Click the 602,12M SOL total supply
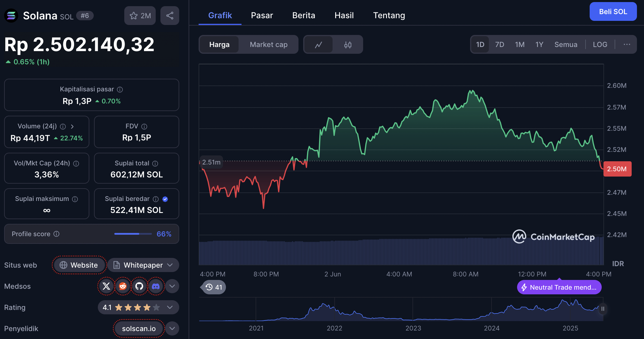The width and height of the screenshot is (644, 339). [x=137, y=174]
